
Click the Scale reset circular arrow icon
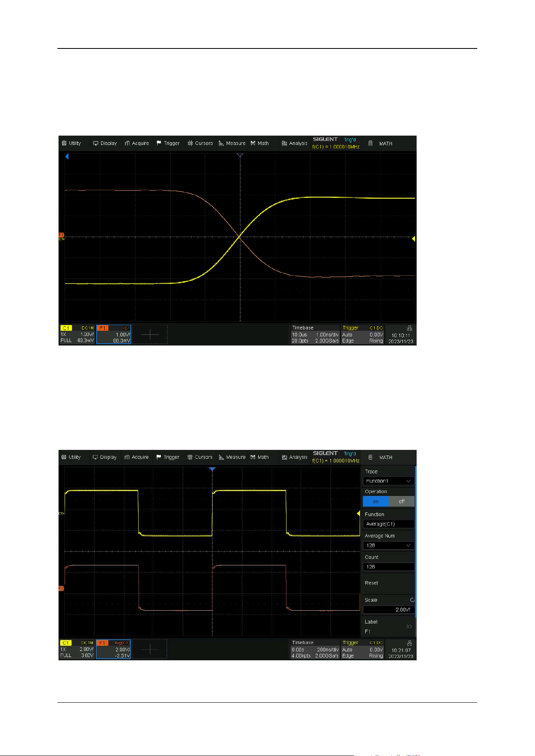[x=412, y=600]
